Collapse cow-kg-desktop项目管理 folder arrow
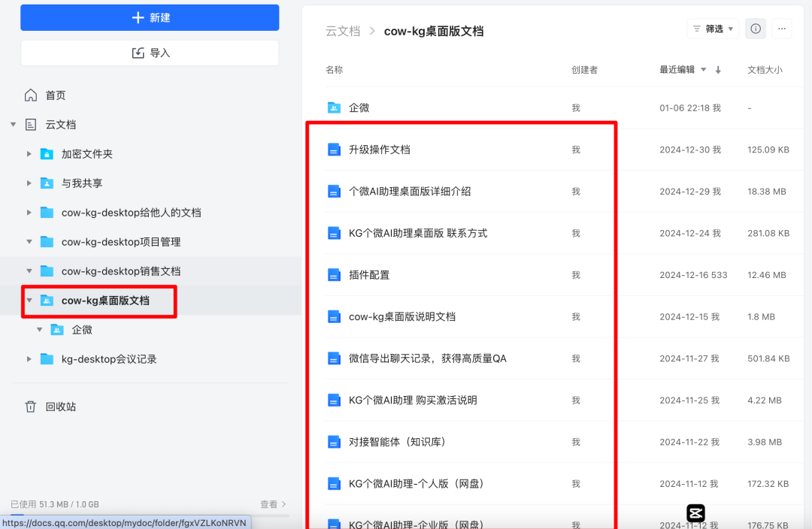The width and height of the screenshot is (812, 529). pyautogui.click(x=29, y=242)
